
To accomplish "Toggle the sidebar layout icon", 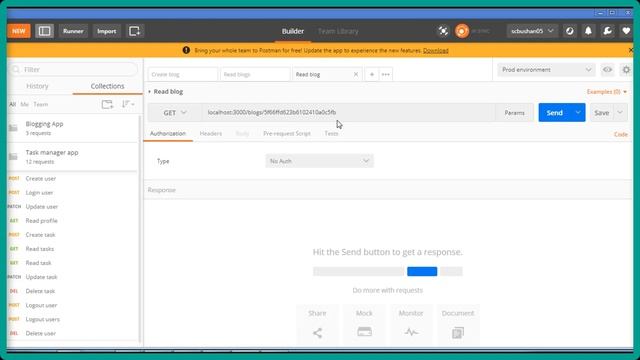I will [x=44, y=31].
